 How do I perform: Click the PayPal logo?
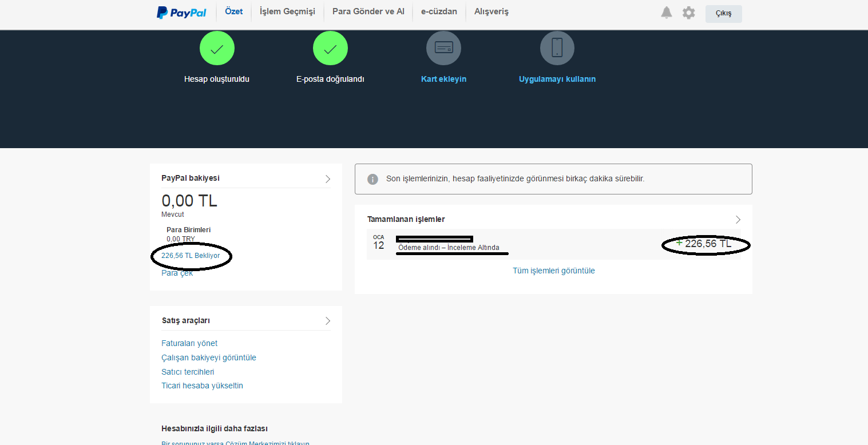tap(181, 12)
